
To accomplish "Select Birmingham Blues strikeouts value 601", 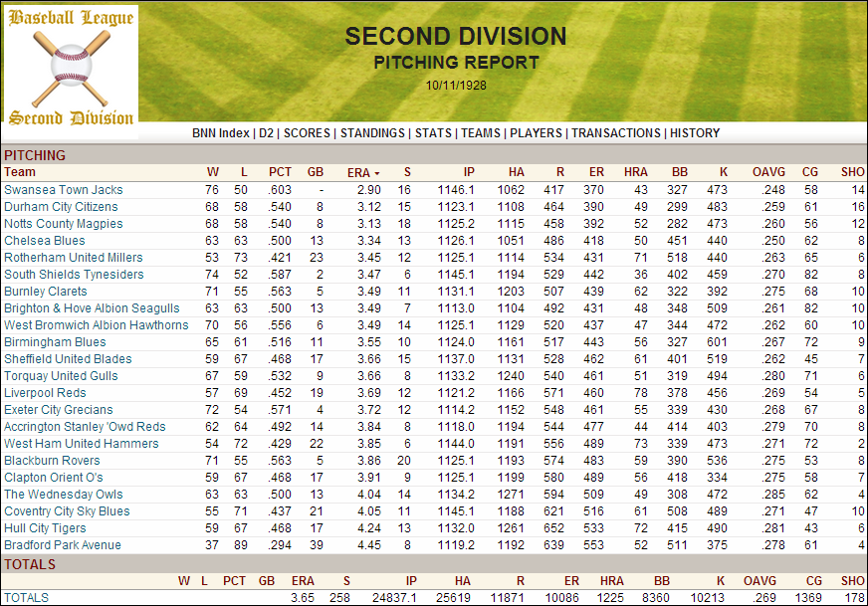I will tap(717, 342).
